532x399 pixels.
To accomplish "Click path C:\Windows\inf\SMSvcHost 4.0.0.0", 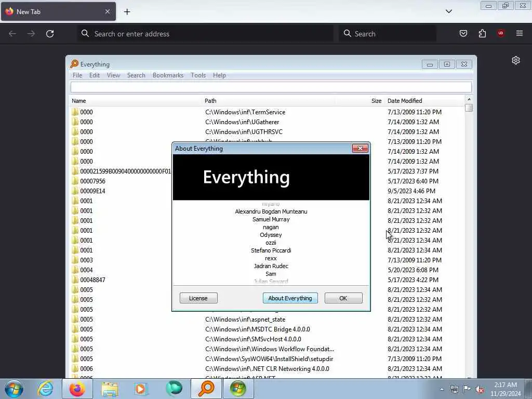I will 253,339.
